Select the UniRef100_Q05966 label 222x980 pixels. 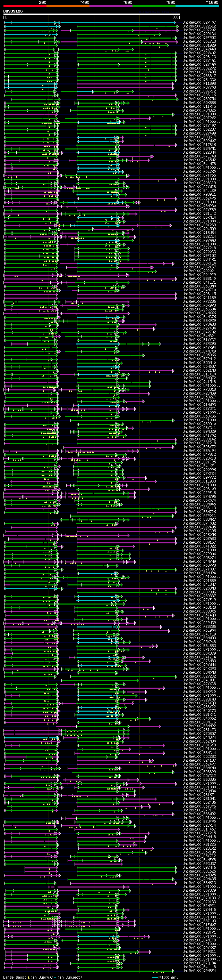tap(199, 355)
